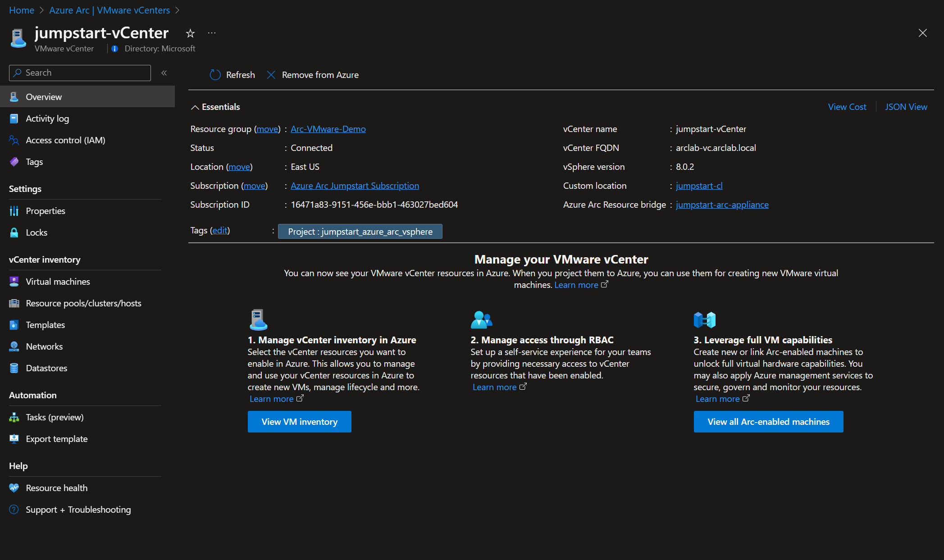Open the Azure Arc Jumpstart Subscription link
The width and height of the screenshot is (944, 560).
coord(355,186)
